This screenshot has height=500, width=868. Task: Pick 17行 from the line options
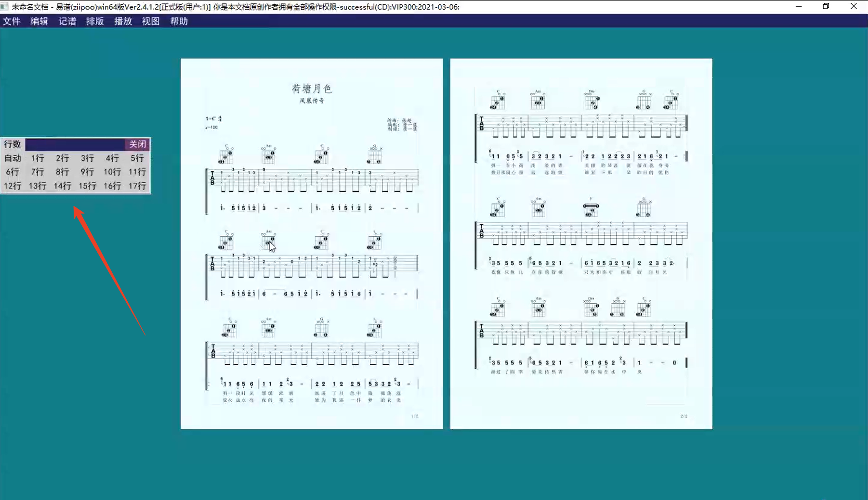pyautogui.click(x=137, y=186)
